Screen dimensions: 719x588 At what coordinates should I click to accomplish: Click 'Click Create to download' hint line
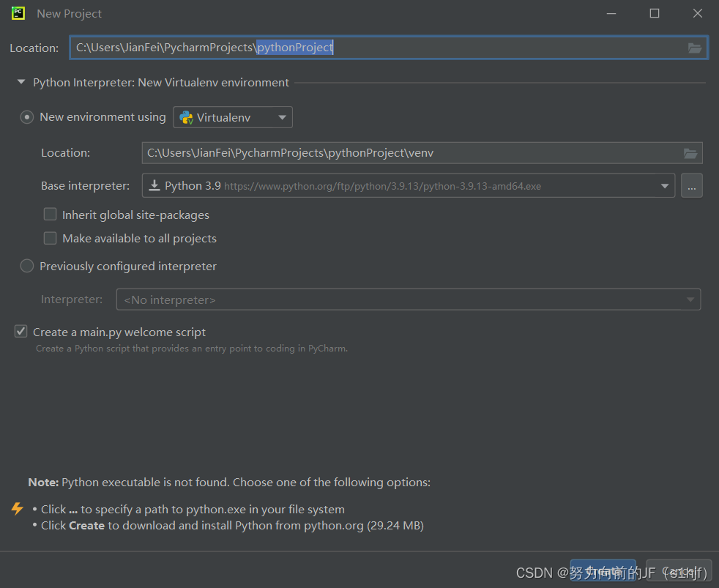(x=232, y=526)
